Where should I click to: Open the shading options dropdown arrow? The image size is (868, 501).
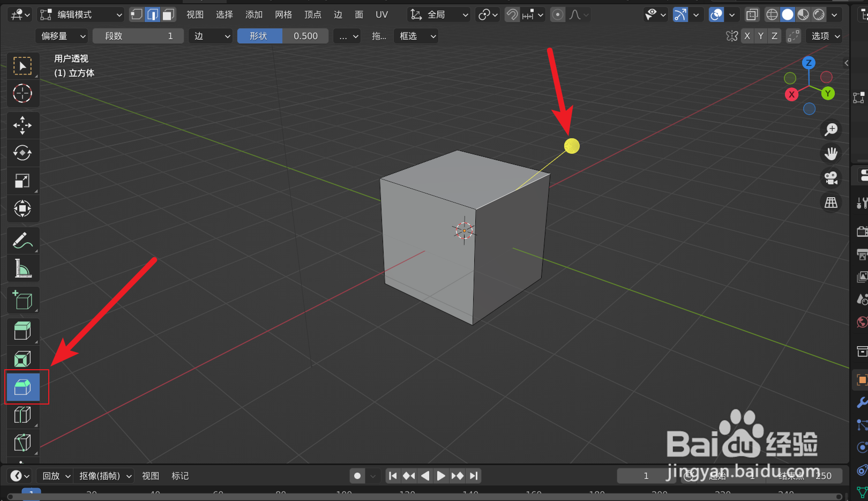coord(834,14)
